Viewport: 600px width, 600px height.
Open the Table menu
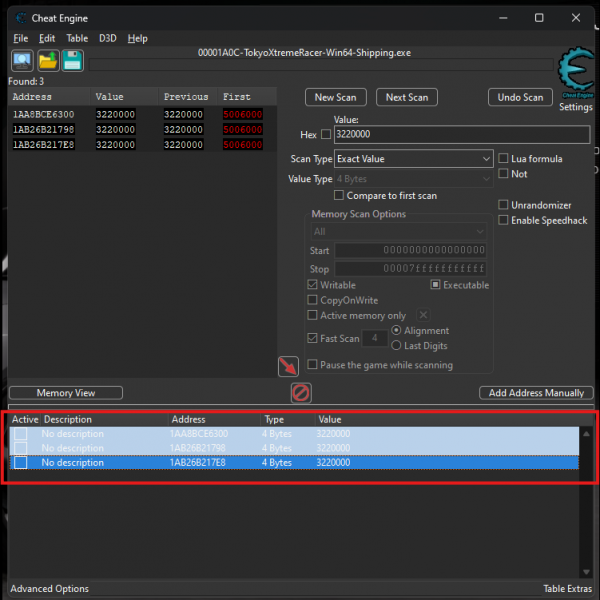[77, 38]
